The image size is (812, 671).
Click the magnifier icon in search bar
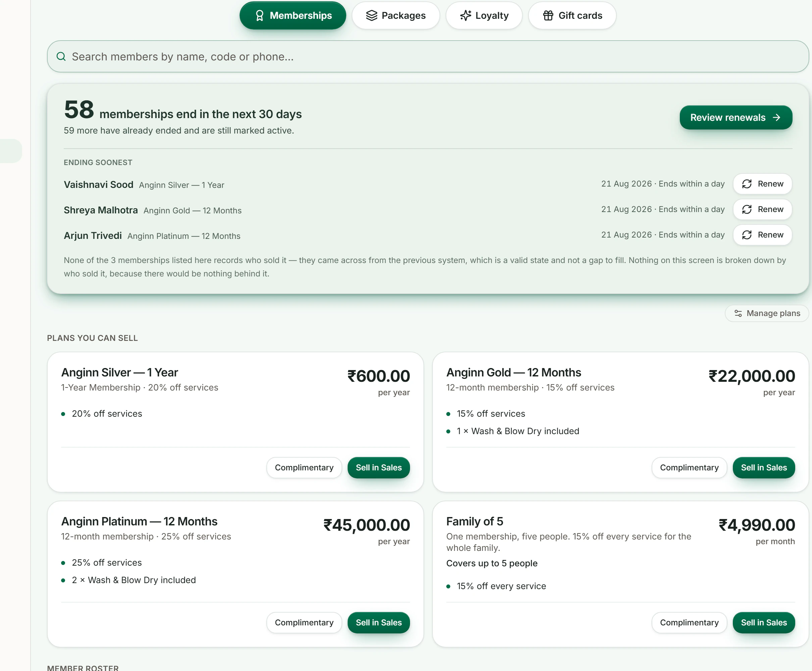coord(61,56)
